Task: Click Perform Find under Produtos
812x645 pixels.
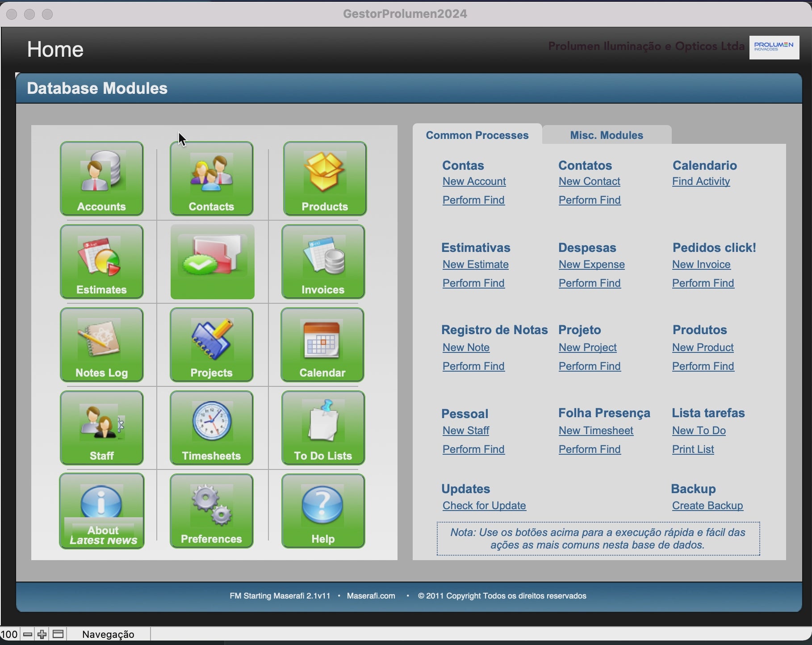Action: pyautogui.click(x=703, y=366)
